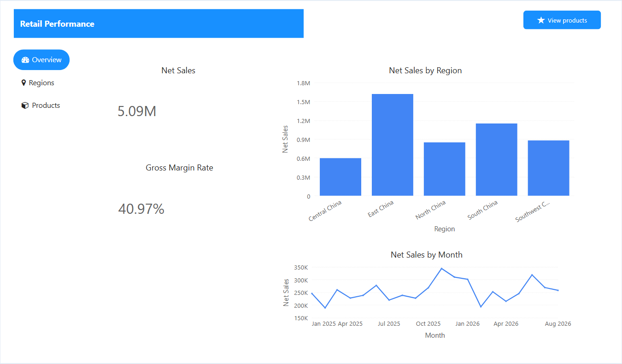The image size is (622, 364).
Task: Click the South China axis label
Action: (483, 210)
